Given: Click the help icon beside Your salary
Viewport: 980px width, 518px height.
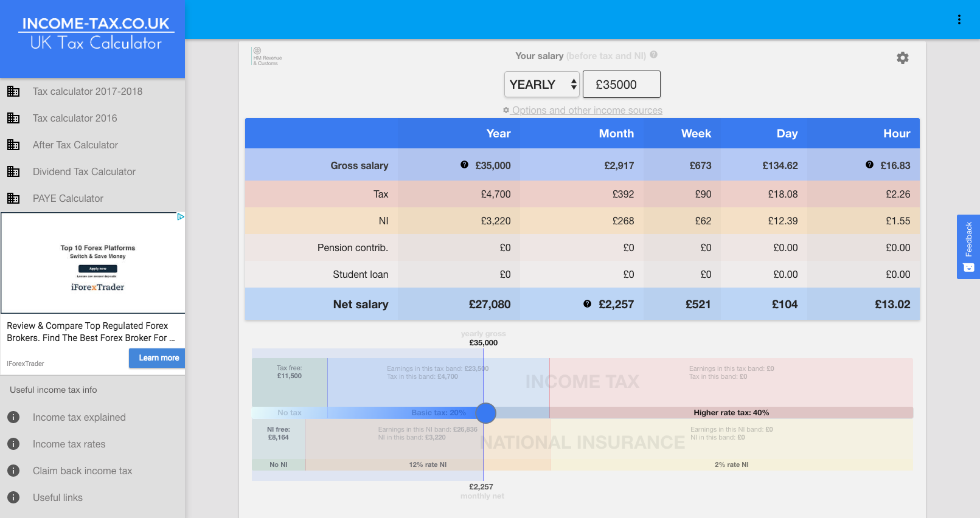Looking at the screenshot, I should pyautogui.click(x=654, y=55).
